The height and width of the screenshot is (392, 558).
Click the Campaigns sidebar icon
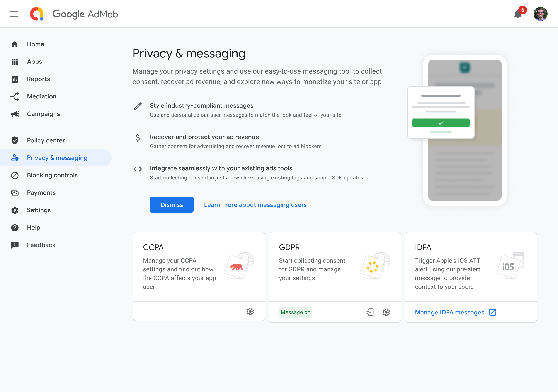[14, 114]
